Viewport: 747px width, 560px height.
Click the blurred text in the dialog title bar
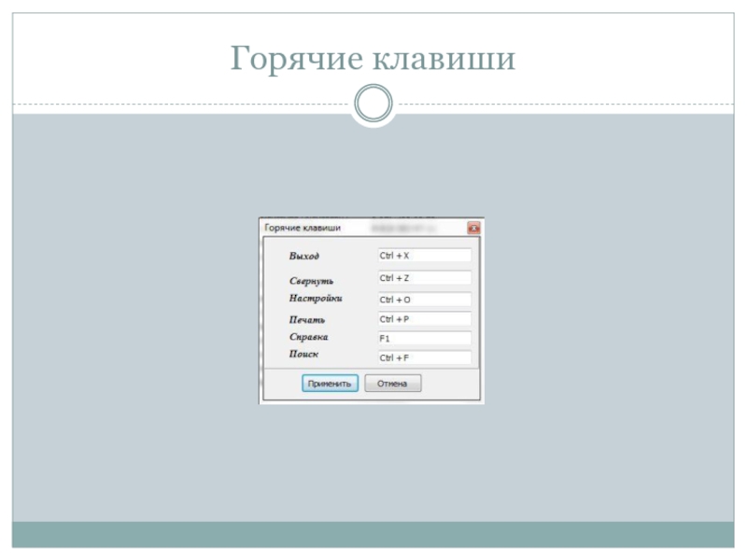pyautogui.click(x=407, y=227)
